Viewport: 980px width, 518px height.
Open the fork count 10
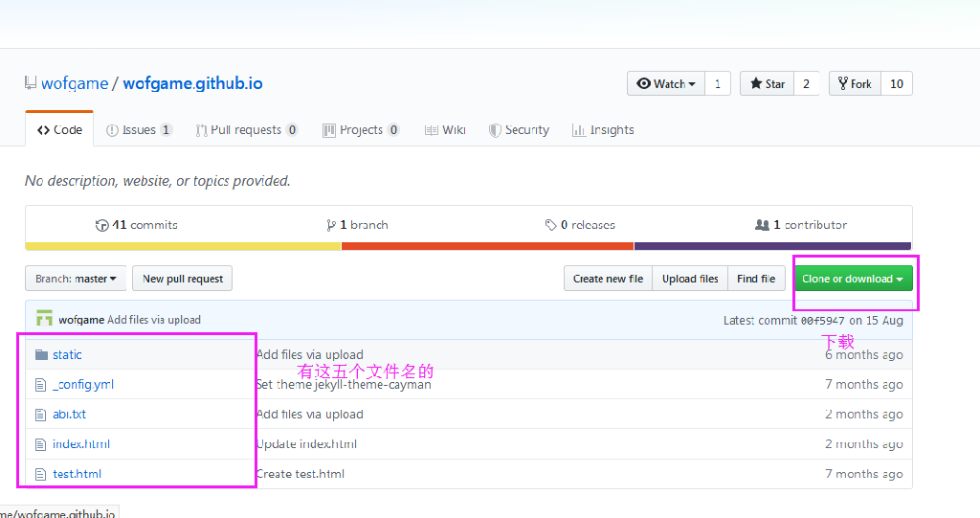[x=896, y=84]
